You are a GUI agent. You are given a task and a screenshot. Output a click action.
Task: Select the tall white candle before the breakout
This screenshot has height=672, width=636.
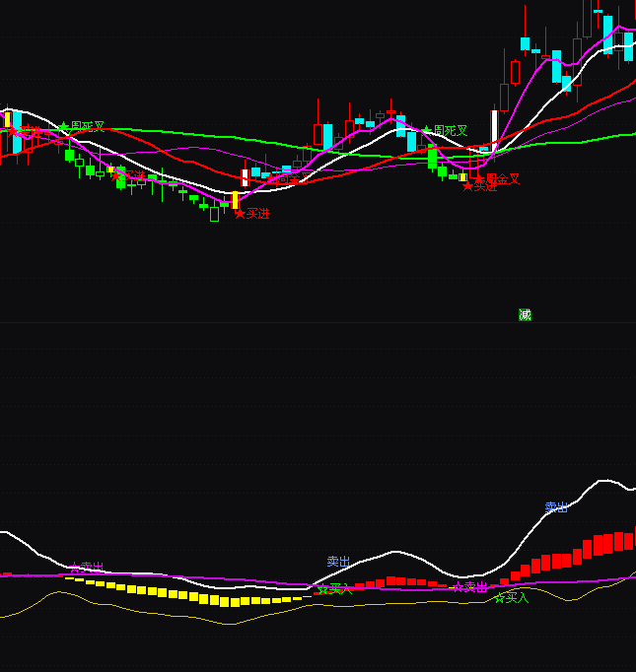494,130
